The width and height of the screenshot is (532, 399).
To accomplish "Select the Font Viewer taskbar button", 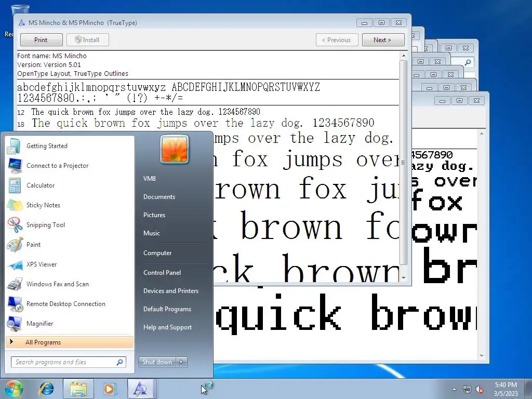I will (141, 389).
